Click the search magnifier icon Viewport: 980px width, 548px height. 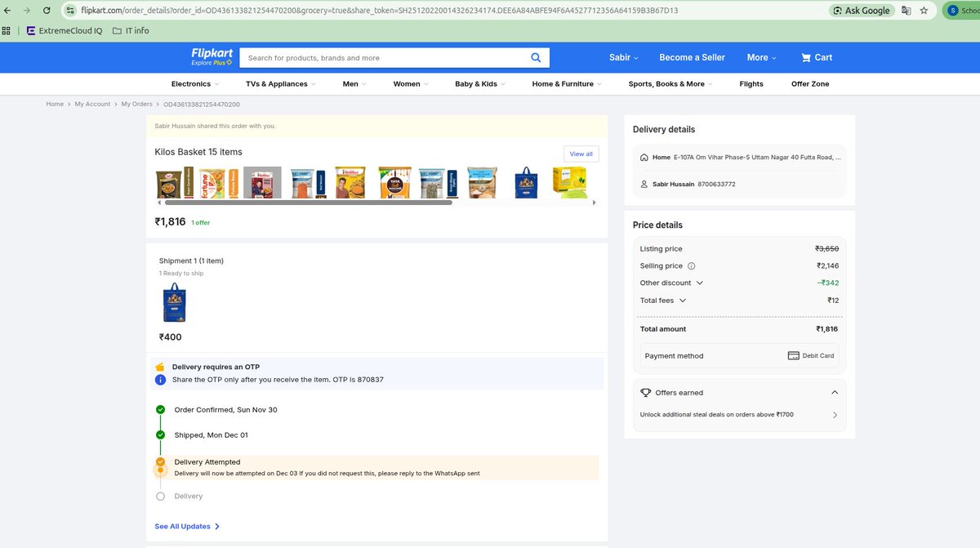536,57
